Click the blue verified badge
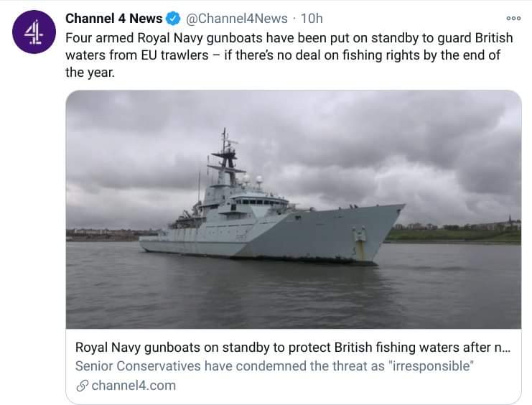The image size is (532, 405). click(x=173, y=19)
